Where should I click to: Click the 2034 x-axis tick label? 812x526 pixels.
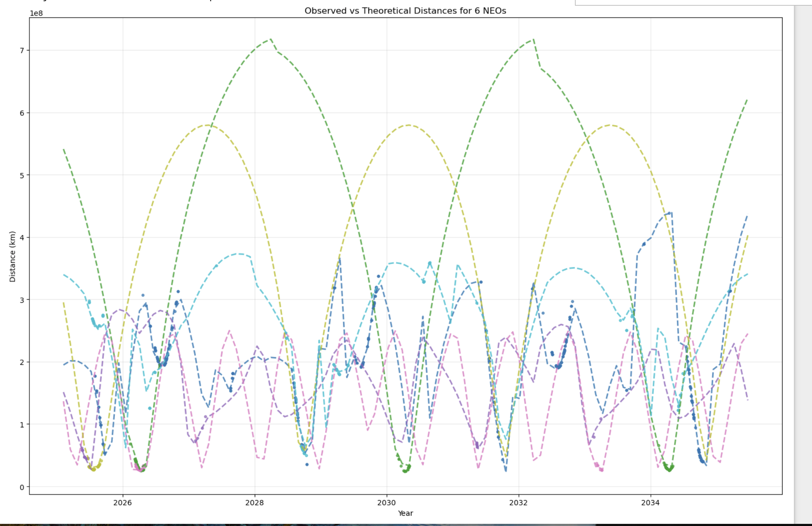click(x=651, y=503)
